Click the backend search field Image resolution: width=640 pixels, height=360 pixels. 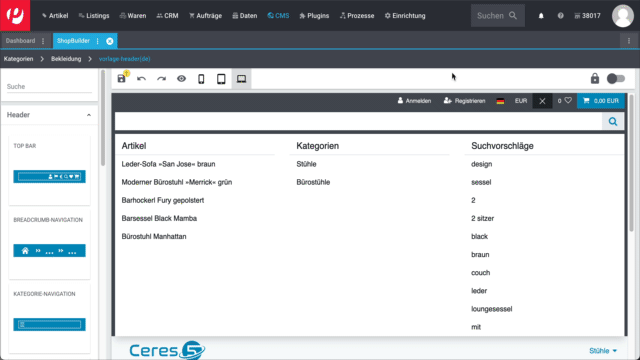coord(498,16)
